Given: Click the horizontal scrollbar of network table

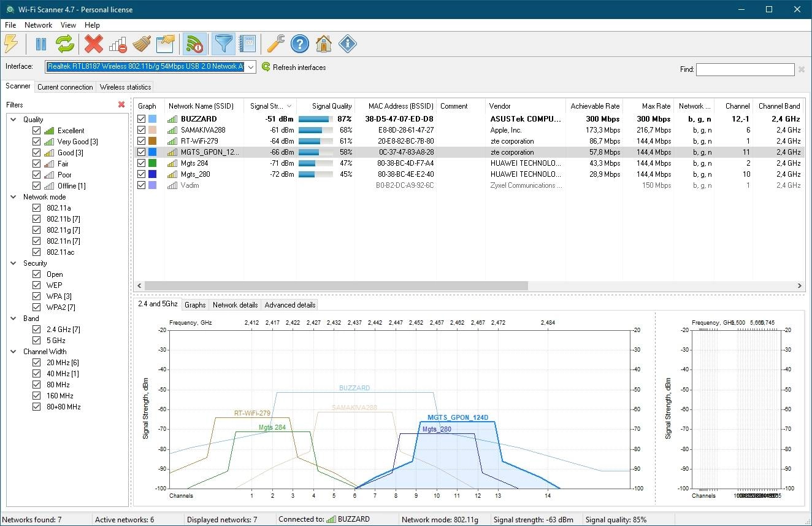Looking at the screenshot, I should pyautogui.click(x=336, y=285).
